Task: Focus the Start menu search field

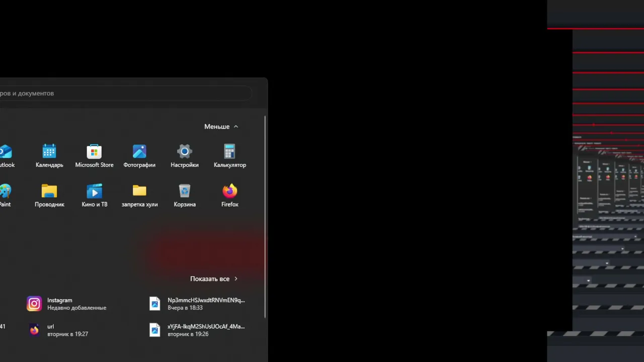Action: pyautogui.click(x=125, y=94)
